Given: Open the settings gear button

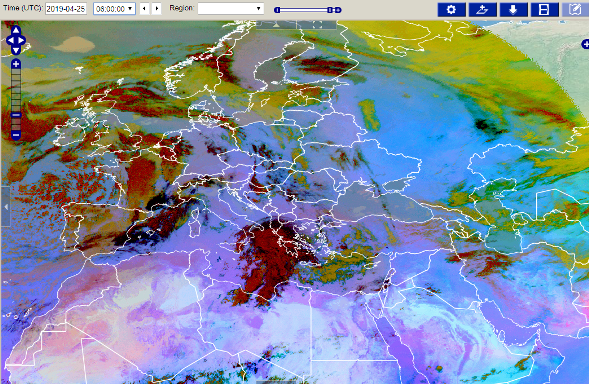Looking at the screenshot, I should tap(451, 9).
